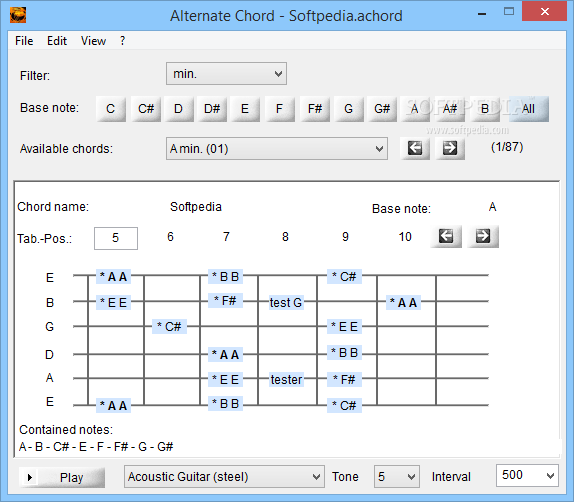
Task: Go to previous available chord arrow
Action: click(x=415, y=148)
